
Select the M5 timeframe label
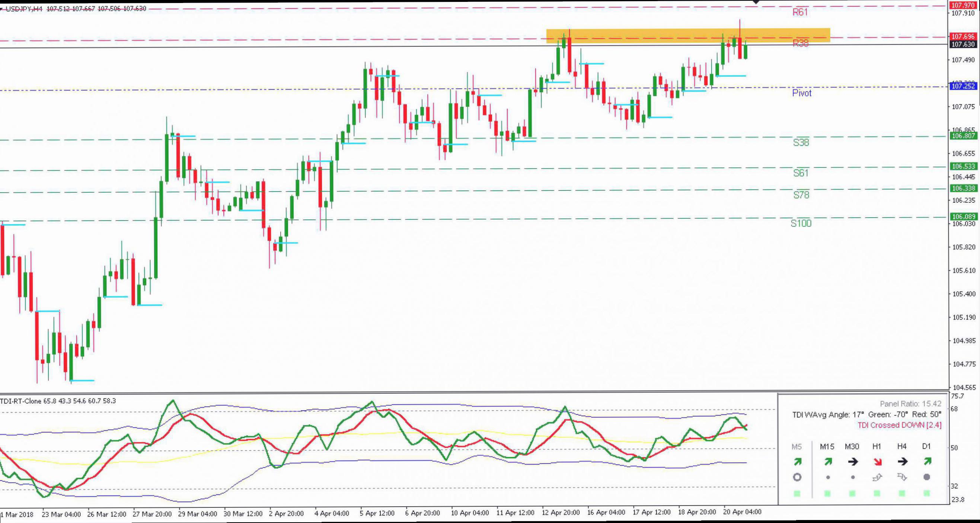pos(797,447)
